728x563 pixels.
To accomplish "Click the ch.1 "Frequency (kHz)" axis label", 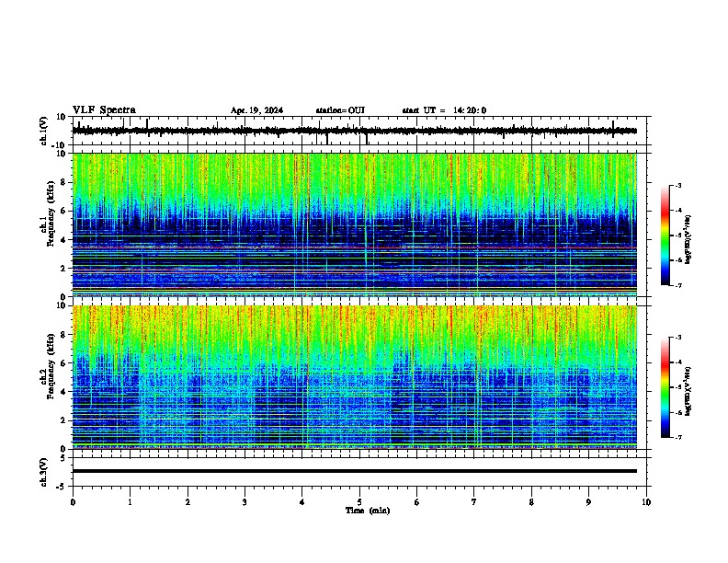I will coord(51,213).
